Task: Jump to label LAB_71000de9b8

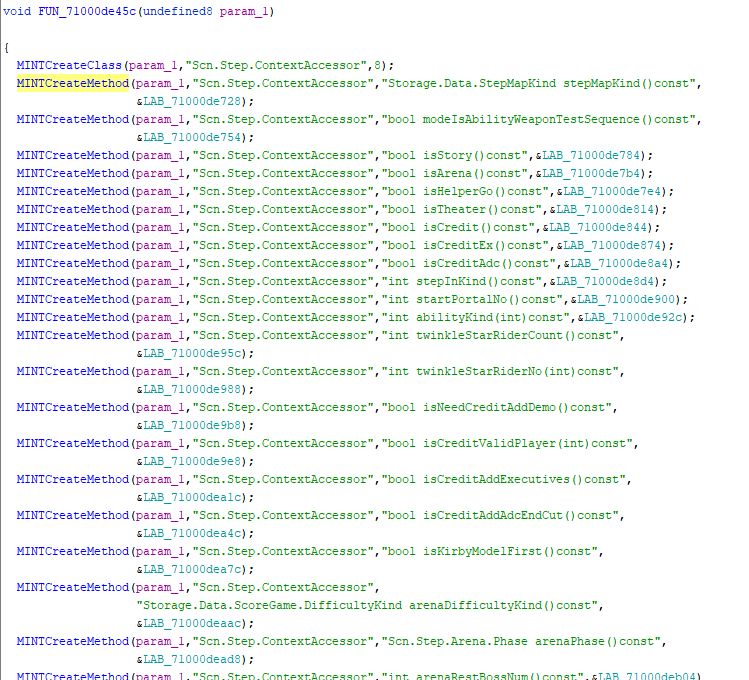Action: (x=192, y=425)
